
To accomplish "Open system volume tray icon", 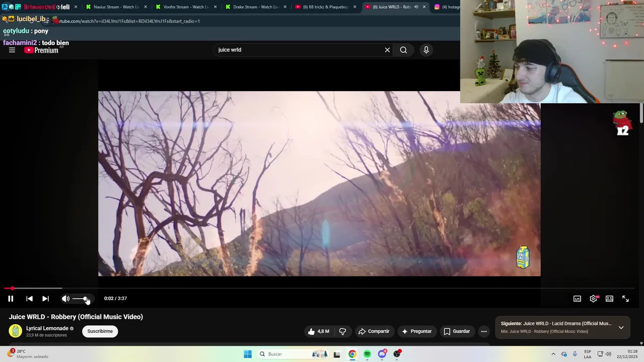I will point(608,354).
